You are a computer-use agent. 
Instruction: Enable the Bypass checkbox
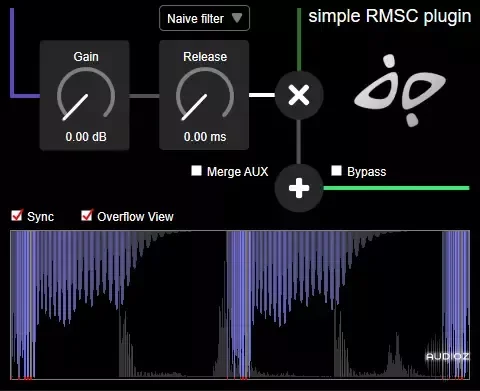pos(336,171)
